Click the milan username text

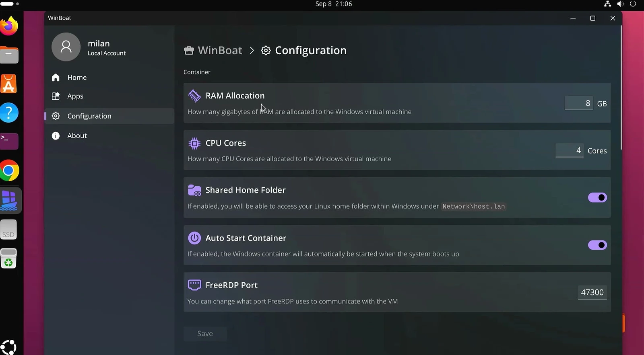point(99,43)
